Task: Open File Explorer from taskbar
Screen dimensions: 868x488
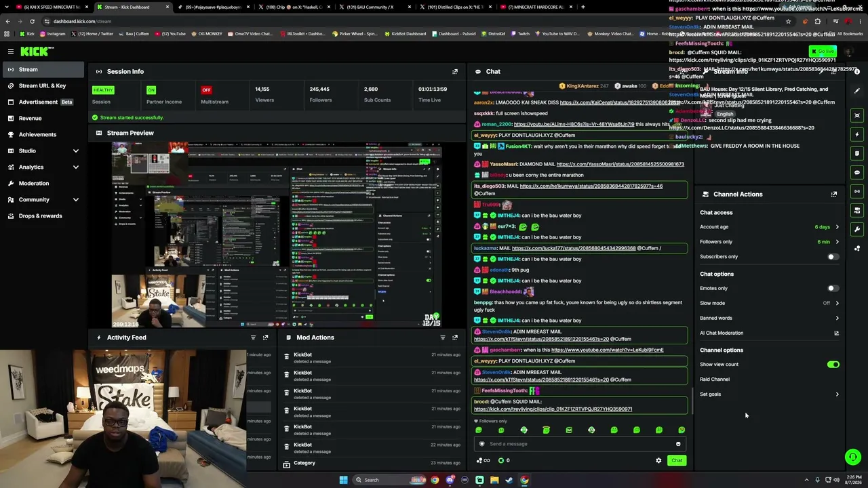Action: click(494, 480)
